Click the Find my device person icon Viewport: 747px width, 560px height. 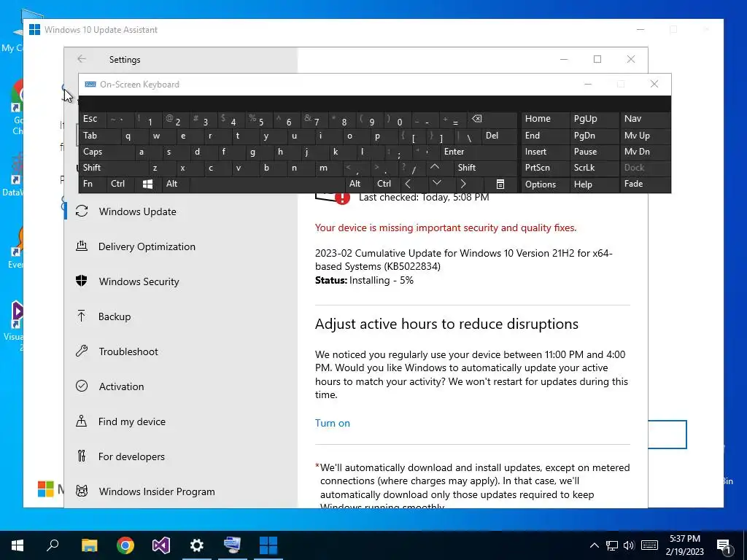click(x=82, y=421)
